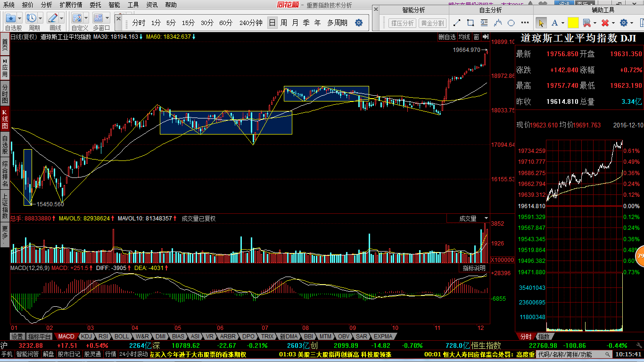Select the wave line drawing tool

[498, 23]
